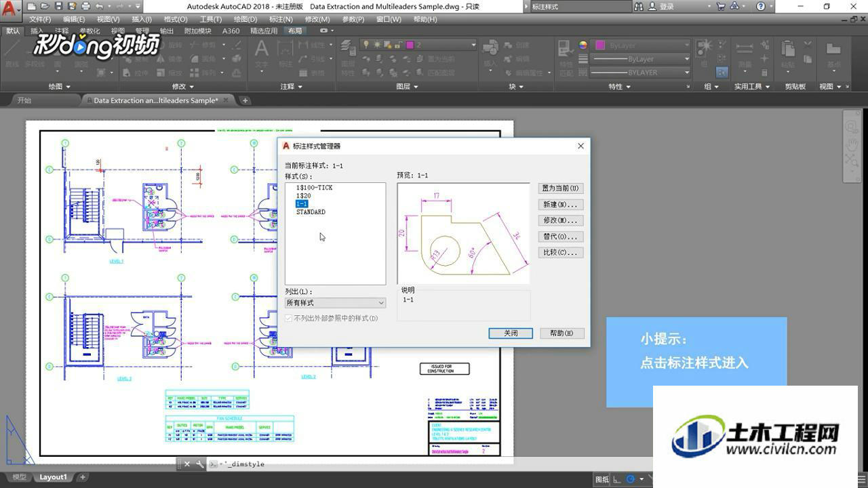Toggle the layer freeze sun icon

point(376,45)
